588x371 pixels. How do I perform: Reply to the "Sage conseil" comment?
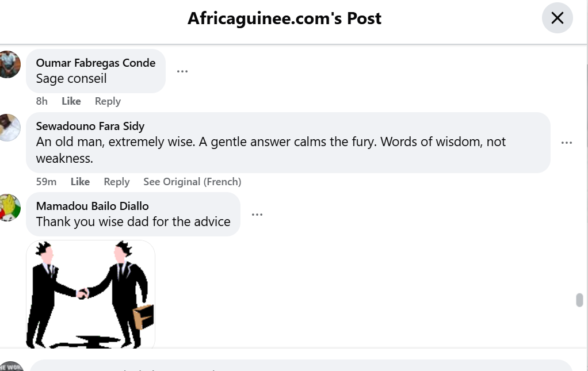pos(108,101)
